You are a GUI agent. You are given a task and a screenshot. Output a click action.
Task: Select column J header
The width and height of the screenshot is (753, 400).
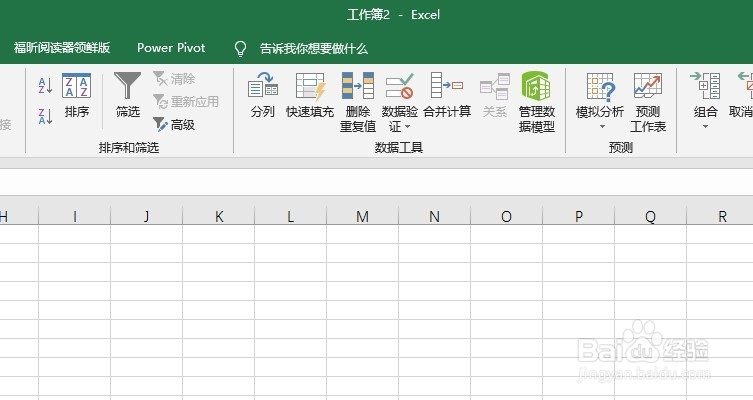[x=146, y=216]
